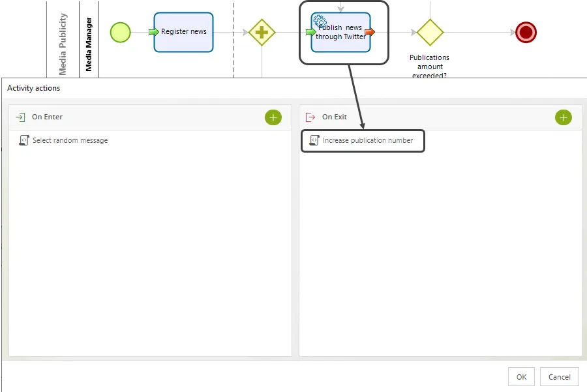Screen dimensions: 587x392
Task: Click the green On Enter arrow on Publish news task
Action: pyautogui.click(x=310, y=32)
